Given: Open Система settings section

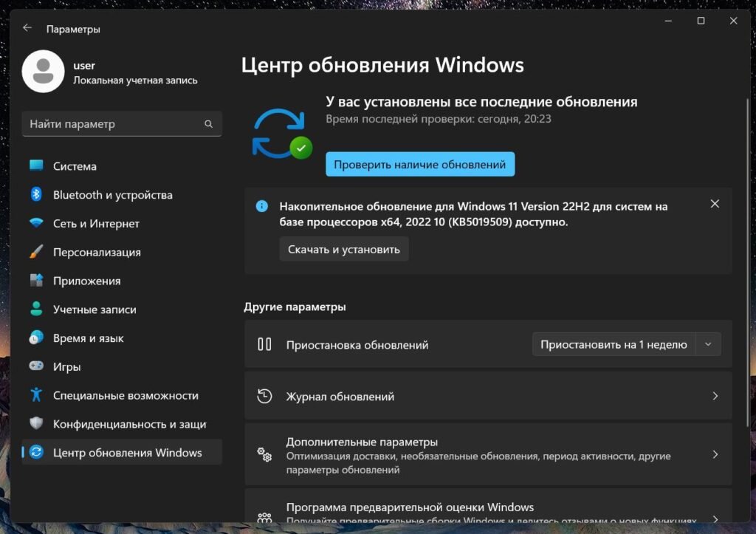Looking at the screenshot, I should click(x=122, y=166).
